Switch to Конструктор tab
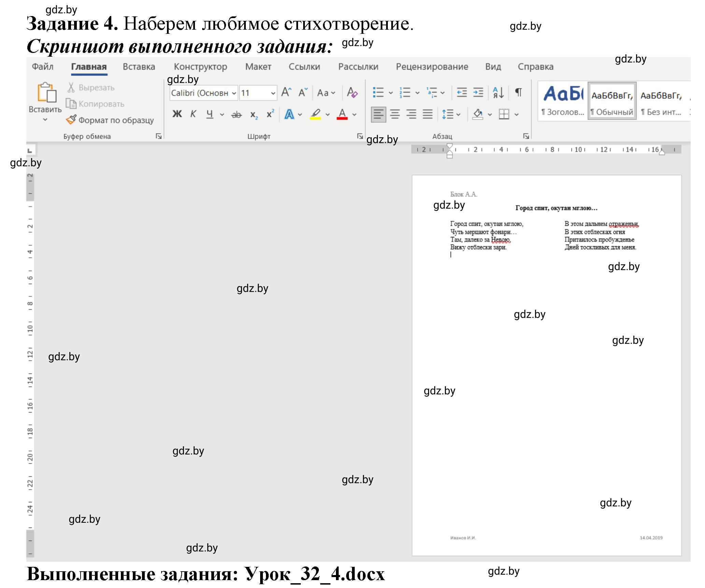This screenshot has width=705, height=588. [200, 67]
